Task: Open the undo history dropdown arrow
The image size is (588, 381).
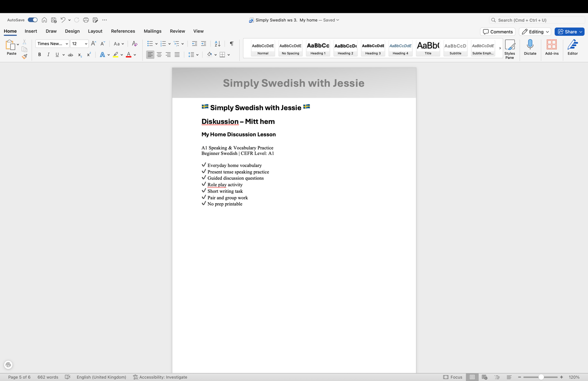Action: tap(69, 20)
